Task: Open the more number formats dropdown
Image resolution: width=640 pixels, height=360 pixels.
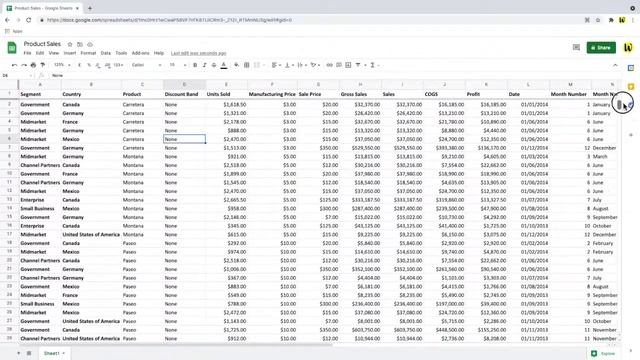Action: click(x=118, y=65)
